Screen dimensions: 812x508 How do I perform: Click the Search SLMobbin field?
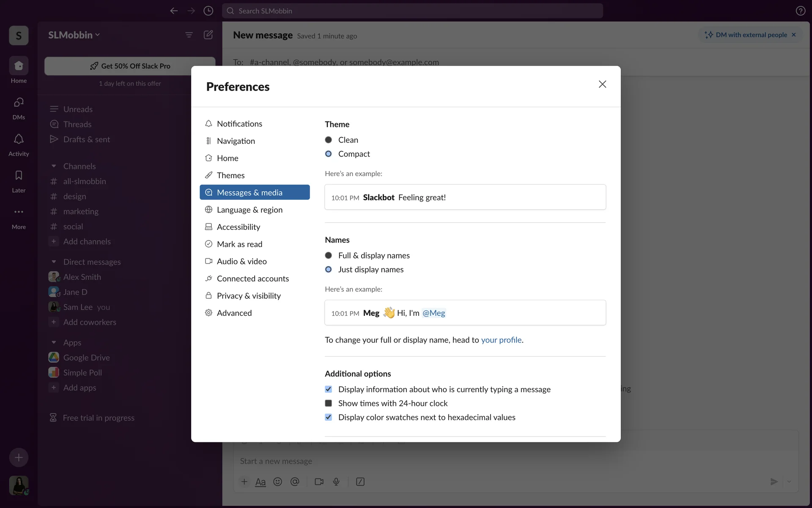pos(412,11)
